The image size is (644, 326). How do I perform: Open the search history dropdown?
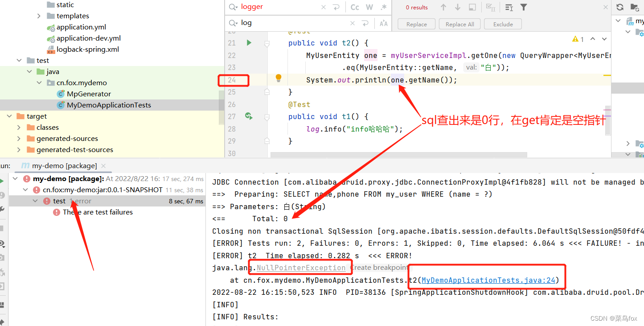233,7
